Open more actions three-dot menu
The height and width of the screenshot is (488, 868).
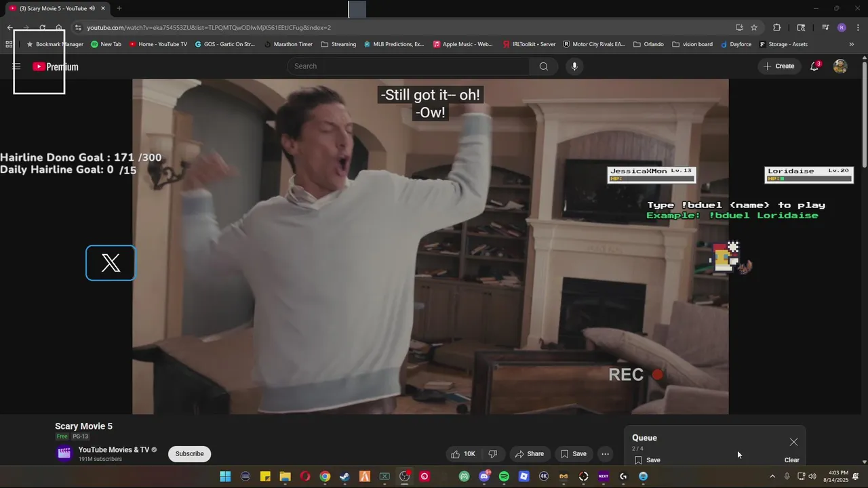pyautogui.click(x=605, y=454)
